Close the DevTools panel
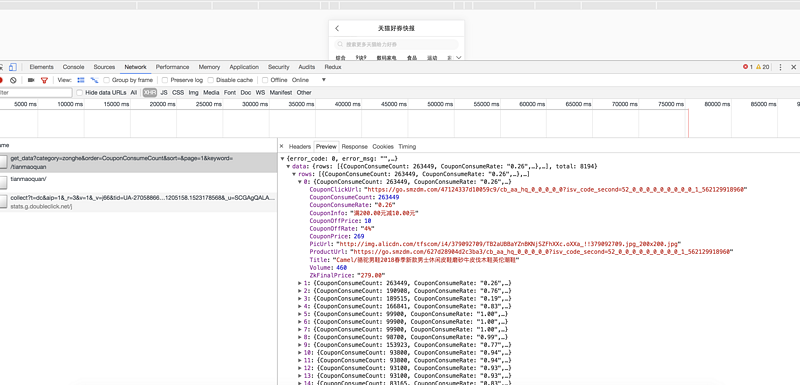 [x=793, y=67]
